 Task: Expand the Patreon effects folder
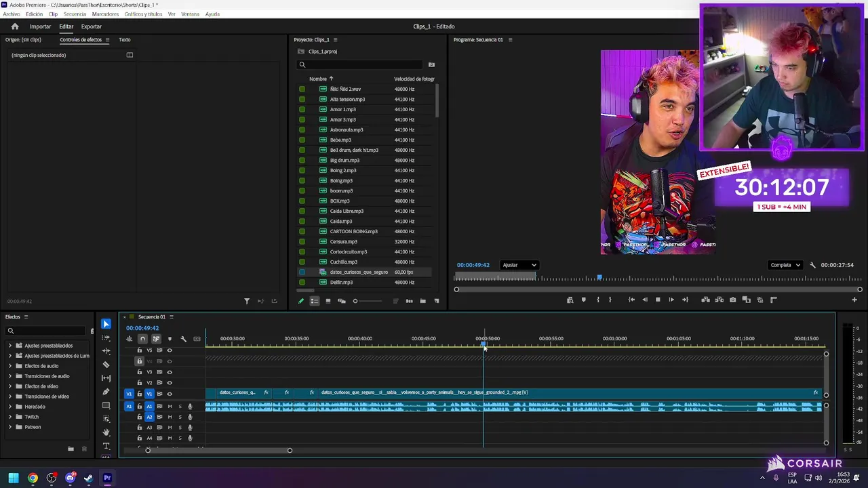pyautogui.click(x=10, y=427)
